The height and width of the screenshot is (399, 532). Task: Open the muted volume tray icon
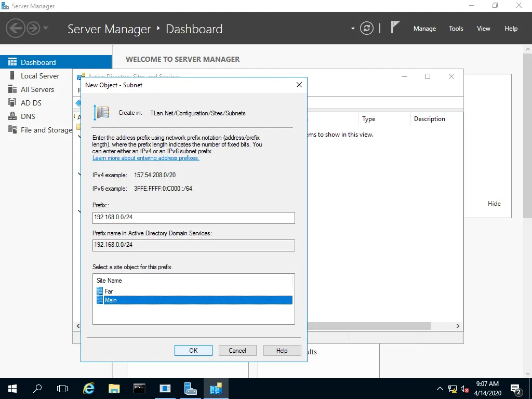coord(465,389)
